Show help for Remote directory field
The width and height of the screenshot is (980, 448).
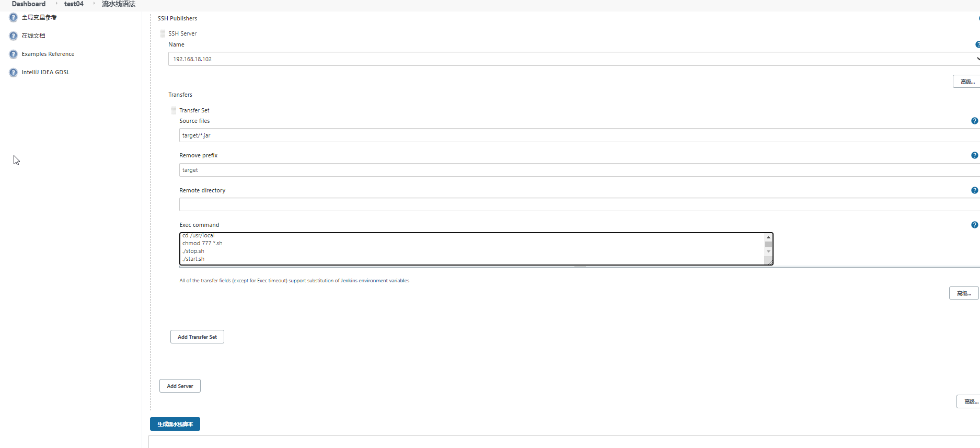pyautogui.click(x=974, y=190)
